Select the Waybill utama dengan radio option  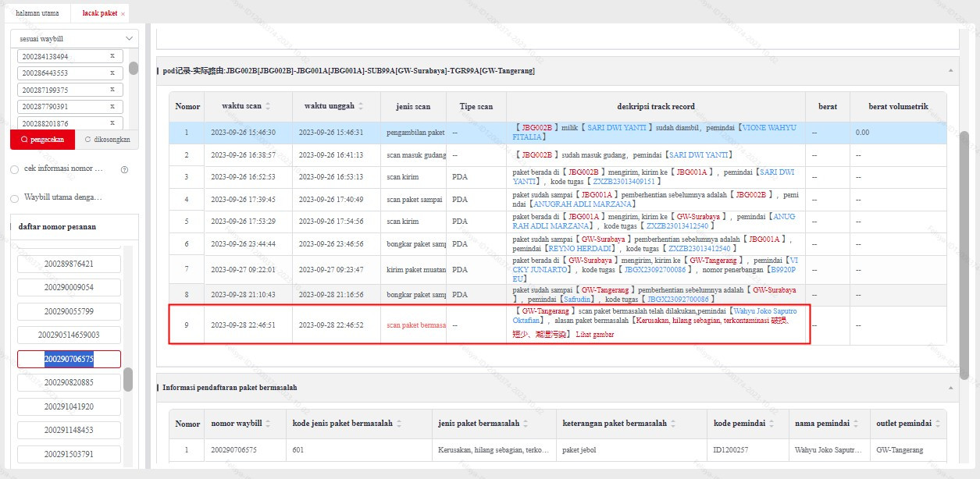[15, 198]
